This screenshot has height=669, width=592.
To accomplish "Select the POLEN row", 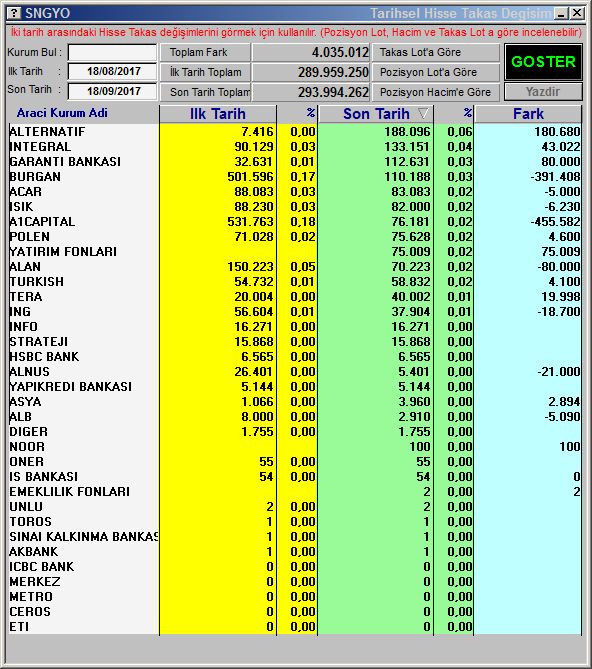I will click(x=295, y=236).
